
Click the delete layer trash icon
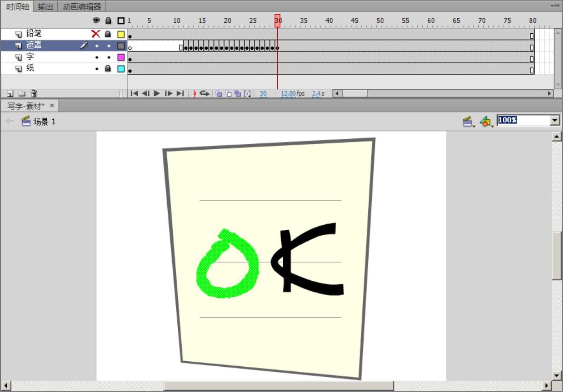click(x=34, y=94)
